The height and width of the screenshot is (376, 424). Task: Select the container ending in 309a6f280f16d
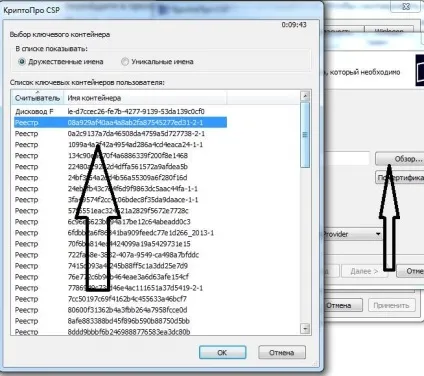(120, 177)
